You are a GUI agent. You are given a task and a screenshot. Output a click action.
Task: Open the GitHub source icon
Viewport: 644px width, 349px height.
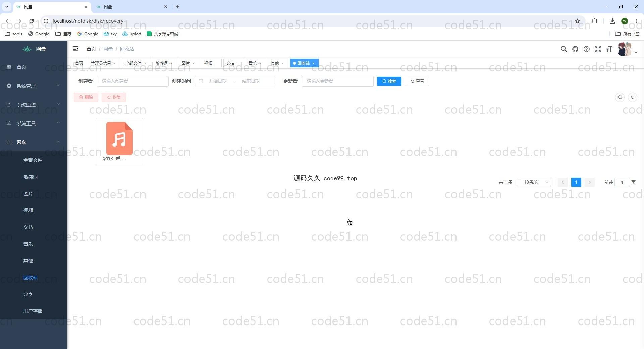pyautogui.click(x=575, y=49)
